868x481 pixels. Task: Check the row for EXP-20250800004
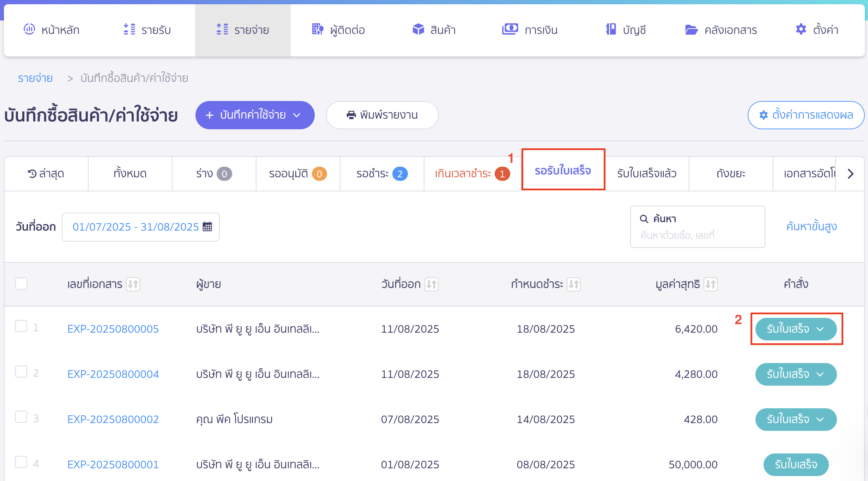tap(21, 372)
